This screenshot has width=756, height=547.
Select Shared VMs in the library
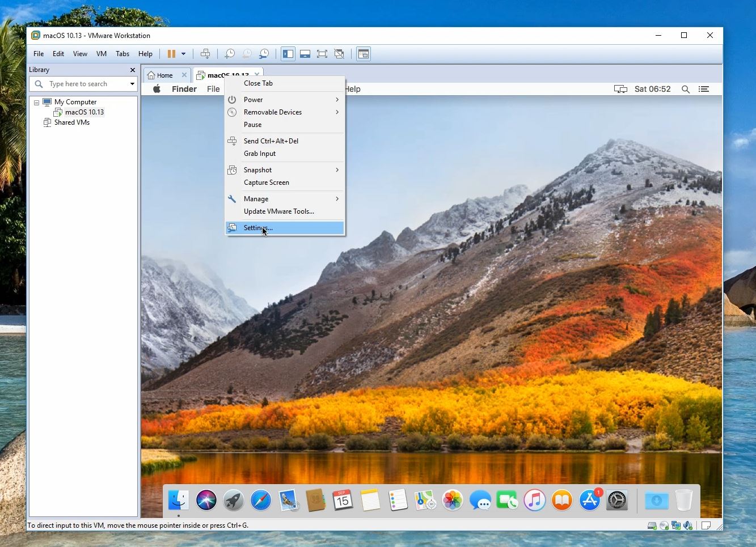coord(72,122)
